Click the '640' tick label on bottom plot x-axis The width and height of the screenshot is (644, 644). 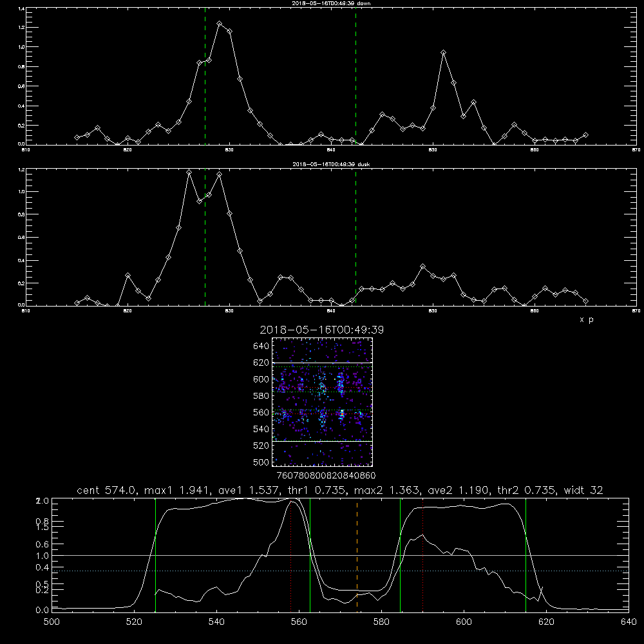[629, 622]
